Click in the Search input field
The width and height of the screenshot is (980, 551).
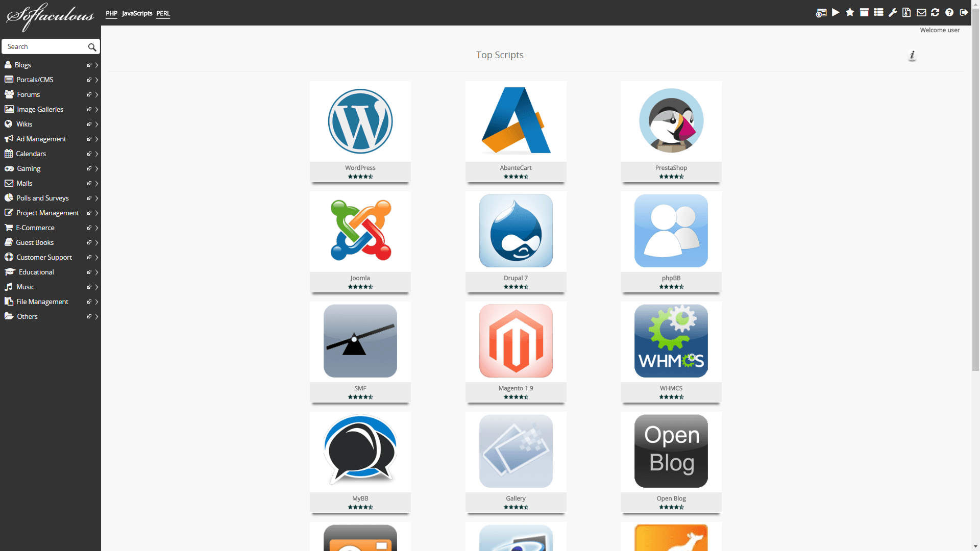(x=45, y=47)
